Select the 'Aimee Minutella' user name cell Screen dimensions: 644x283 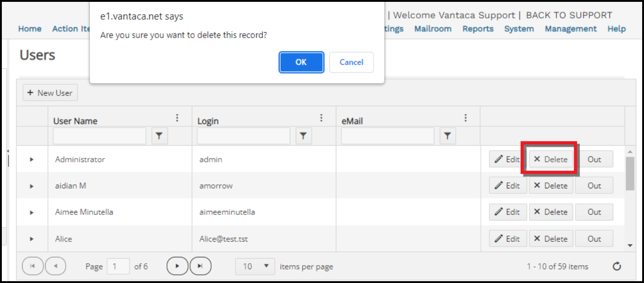120,212
